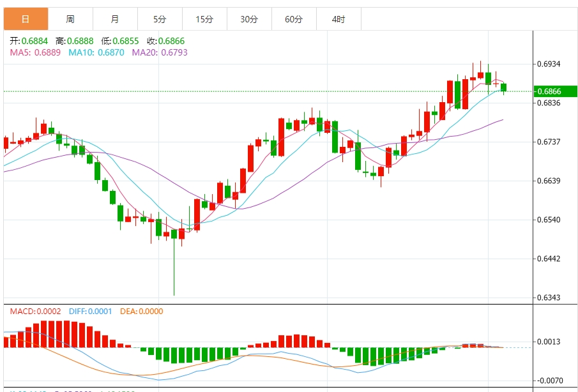
Task: Open the 60分 timeframe tab
Action: 294,19
